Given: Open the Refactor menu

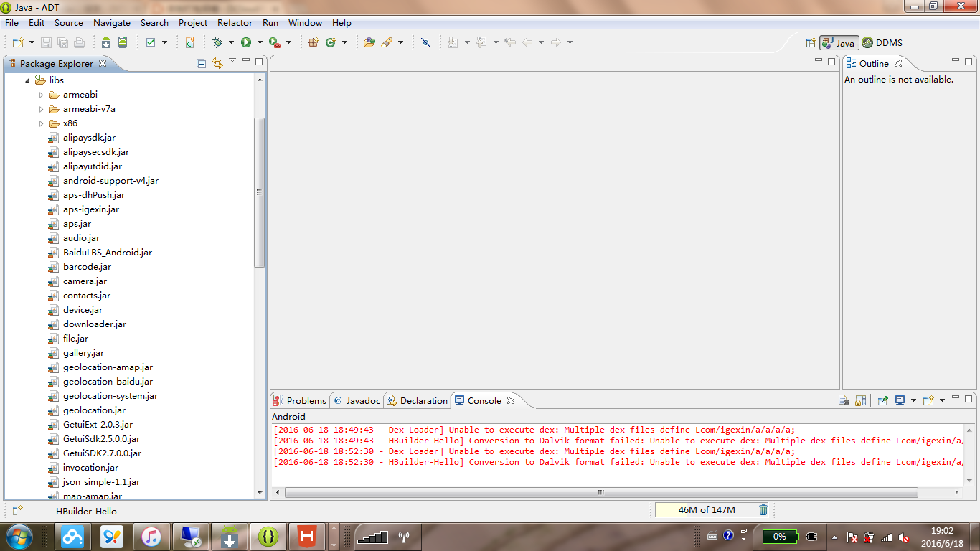Looking at the screenshot, I should [235, 23].
